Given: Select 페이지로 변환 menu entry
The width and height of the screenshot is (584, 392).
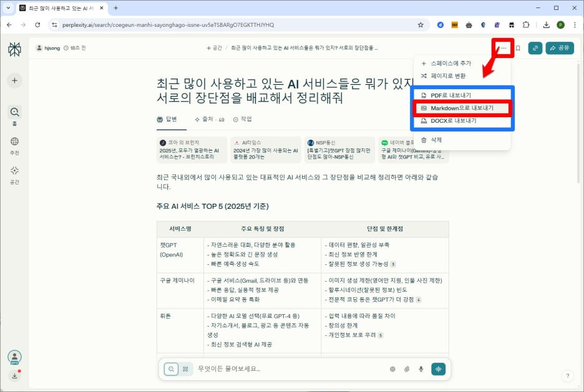Looking at the screenshot, I should [x=462, y=76].
